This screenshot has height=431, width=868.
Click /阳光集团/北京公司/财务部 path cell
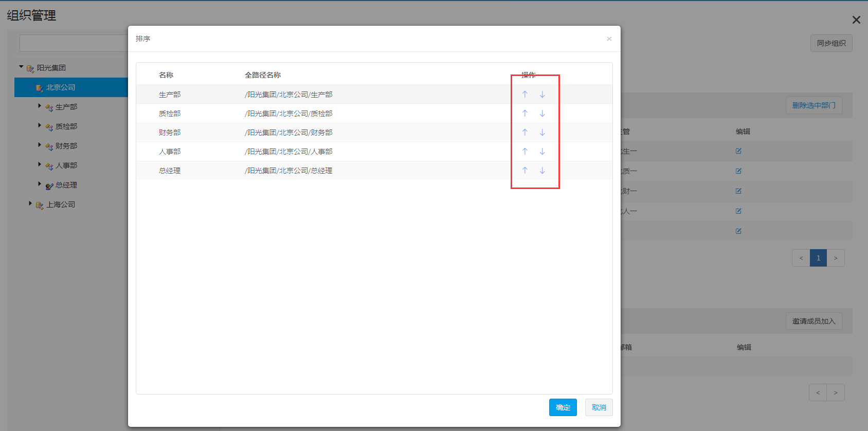click(288, 133)
